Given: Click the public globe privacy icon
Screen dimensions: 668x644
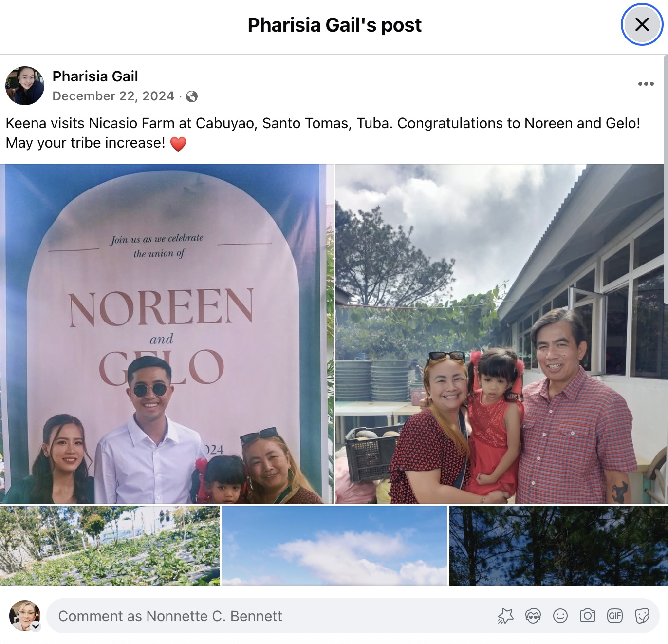Looking at the screenshot, I should pos(192,96).
